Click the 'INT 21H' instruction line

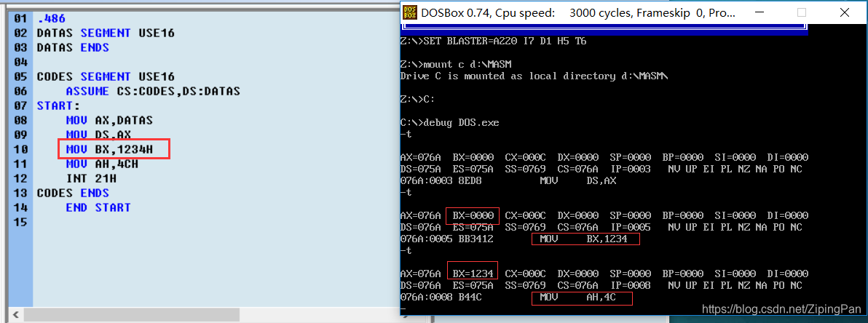(x=91, y=178)
